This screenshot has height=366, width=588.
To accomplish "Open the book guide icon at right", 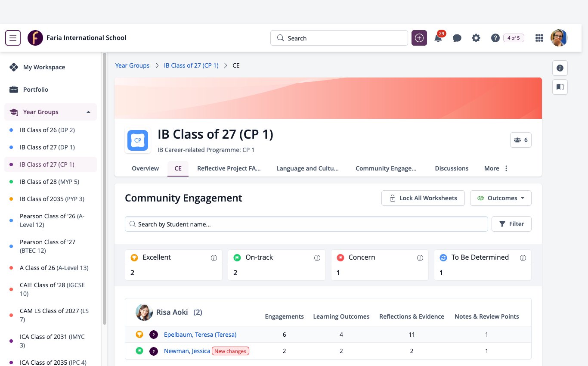I will click(x=560, y=87).
